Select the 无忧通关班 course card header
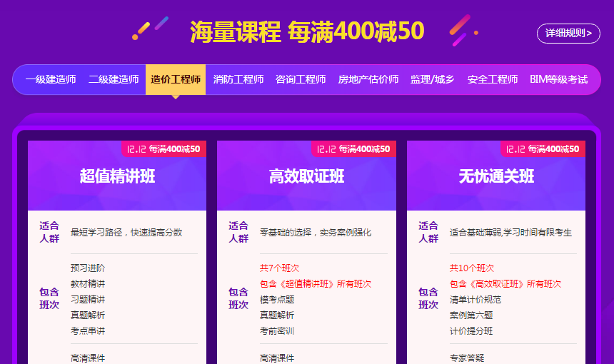Image resolution: width=614 pixels, height=364 pixels. point(496,176)
